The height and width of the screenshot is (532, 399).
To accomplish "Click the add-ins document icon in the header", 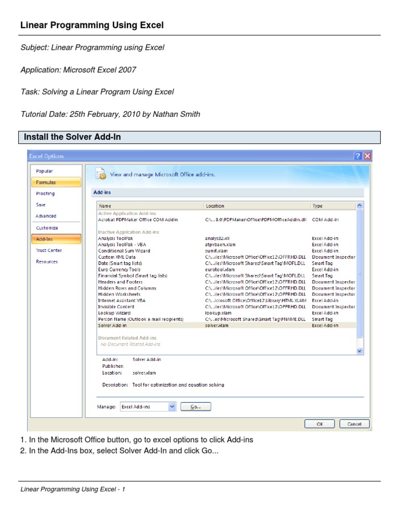I will coord(101,174).
